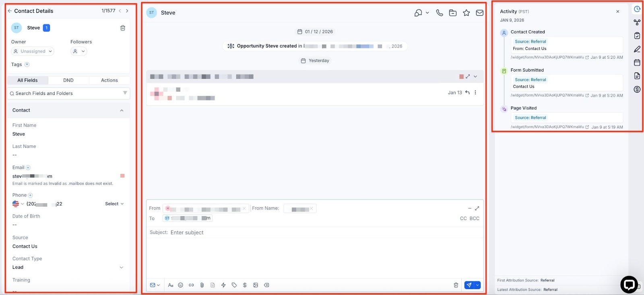Open the notes pencil icon in sidebar
The width and height of the screenshot is (644, 295).
637,49
